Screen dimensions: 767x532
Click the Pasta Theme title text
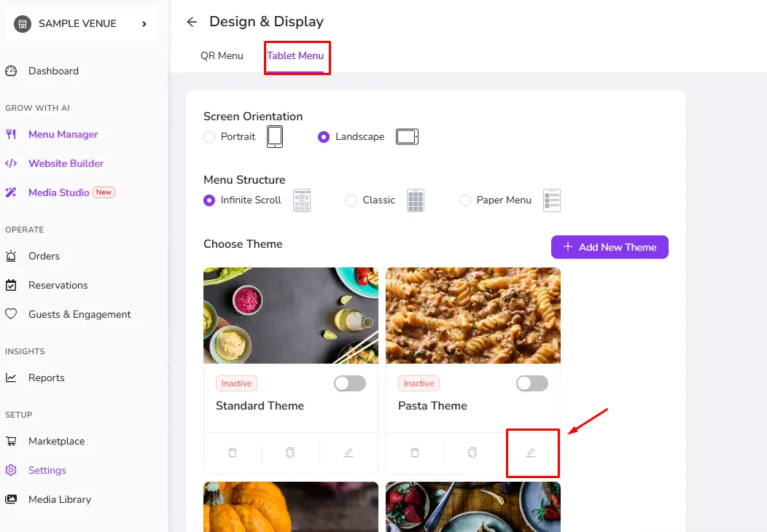click(x=432, y=406)
